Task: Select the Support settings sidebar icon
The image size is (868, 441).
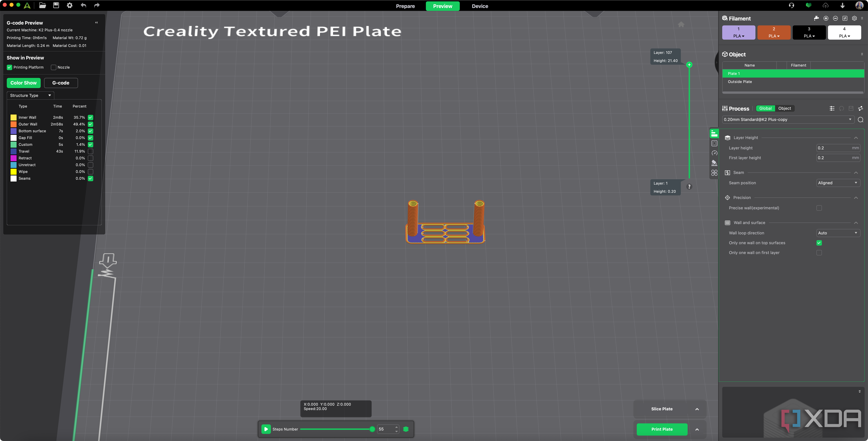Action: [x=714, y=163]
